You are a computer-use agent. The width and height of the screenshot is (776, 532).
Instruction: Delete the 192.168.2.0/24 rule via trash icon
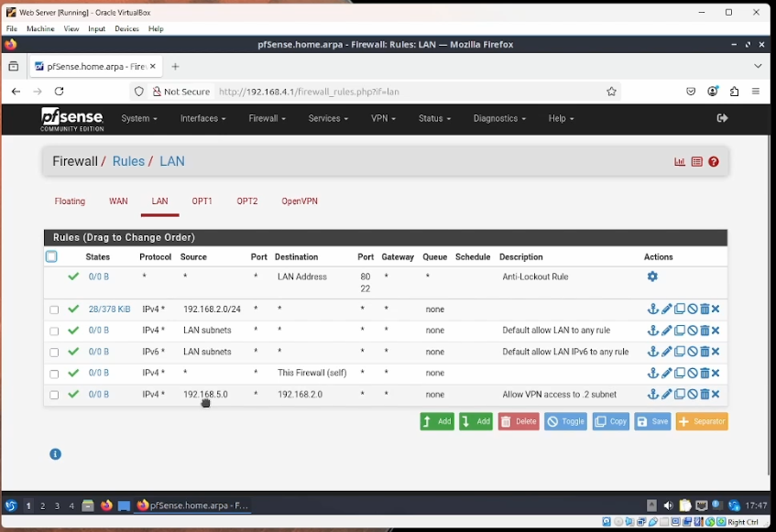pos(705,309)
